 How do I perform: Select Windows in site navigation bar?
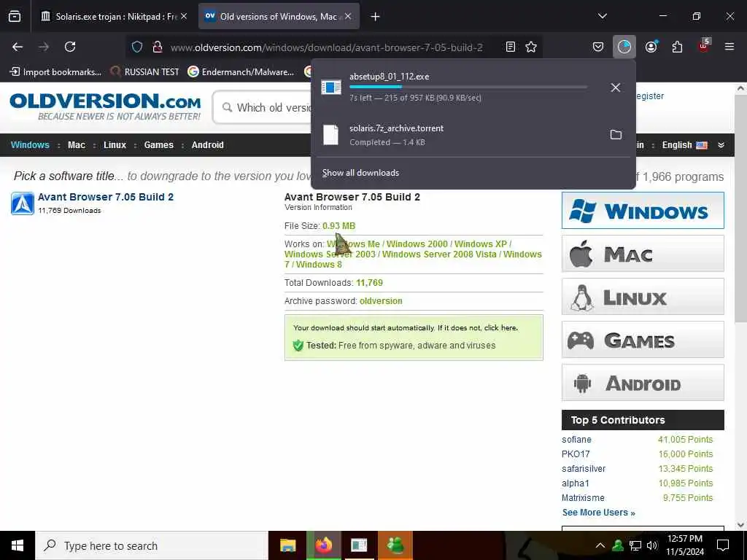click(x=30, y=145)
